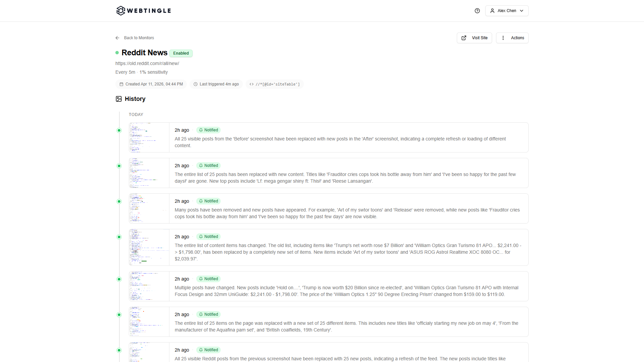644x362 pixels.
Task: Click the chevron arrow next to Alex Chen
Action: coord(522,11)
